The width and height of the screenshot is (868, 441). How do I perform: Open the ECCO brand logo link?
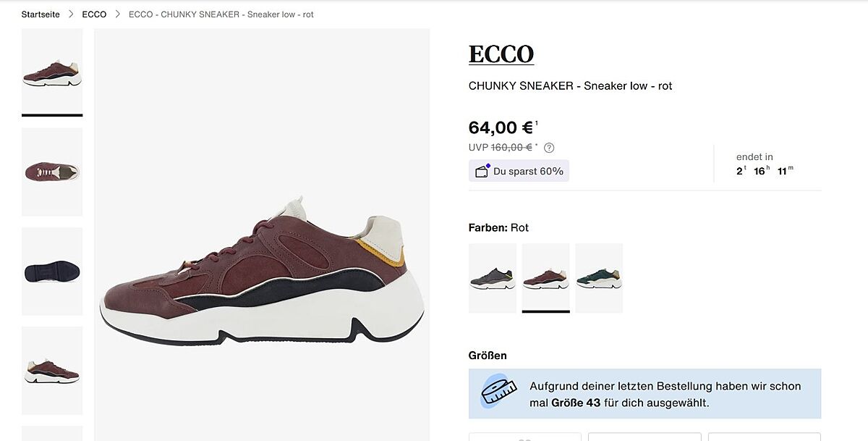click(x=501, y=54)
